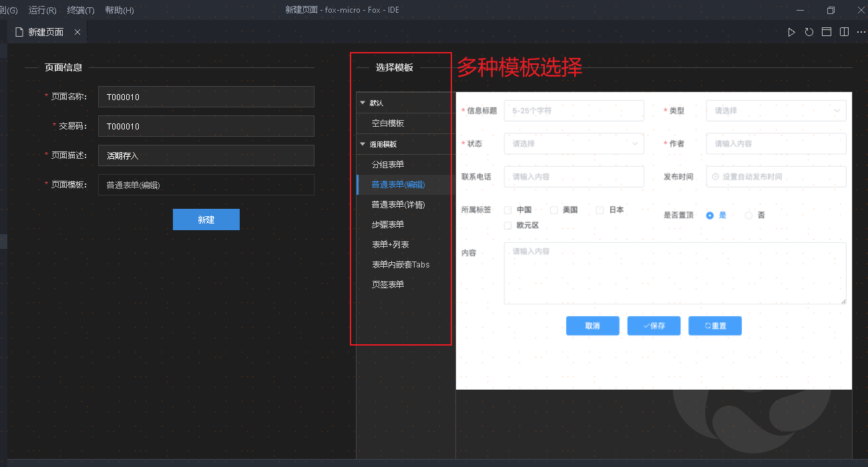Restore down the IDE window
Viewport: 868px width, 467px height.
click(x=831, y=10)
